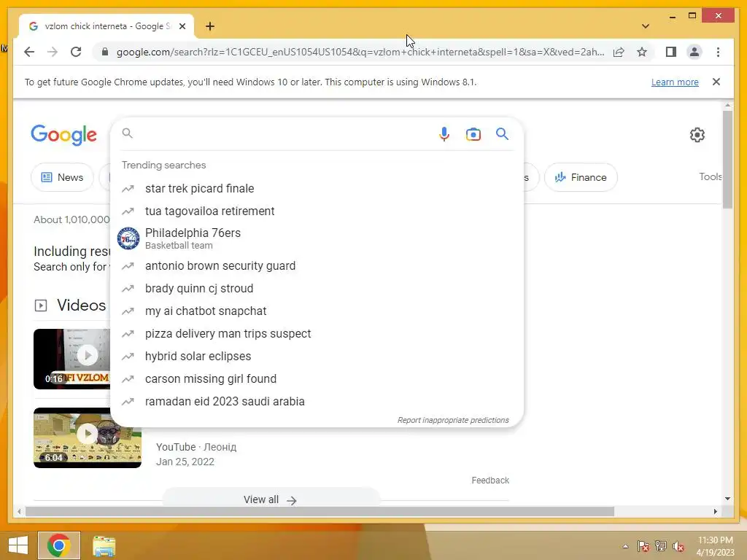747x560 pixels.
Task: Open Chrome three-dot menu
Action: 718,52
